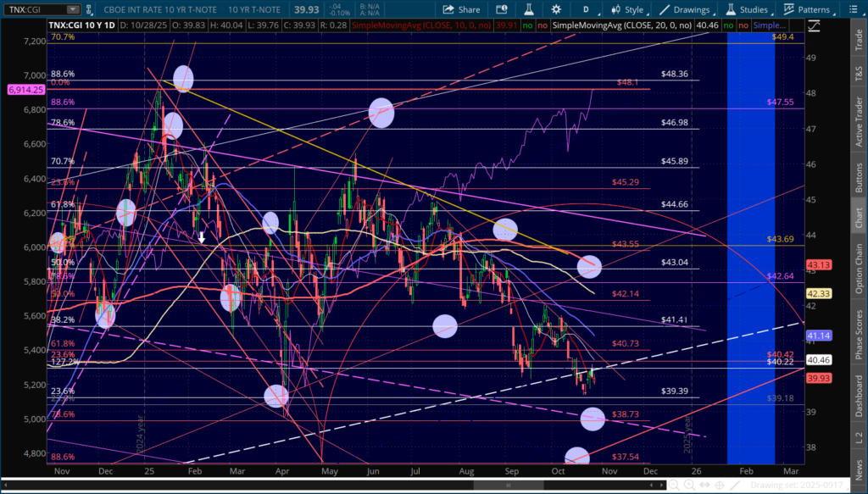Viewport: 868px width, 494px height.
Task: Click the SimpleMovingAvg (CLOSE, 10, 0, no) label
Action: 422,25
